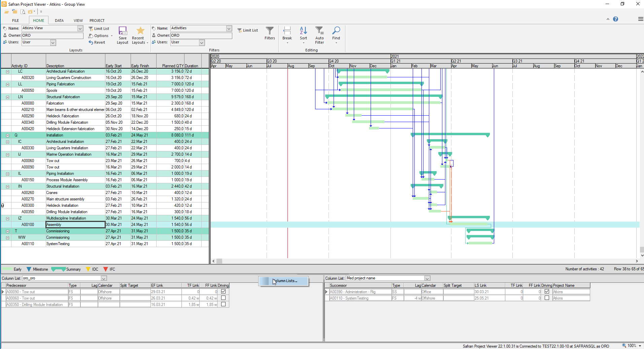Click the Activity ID column header

28,61
